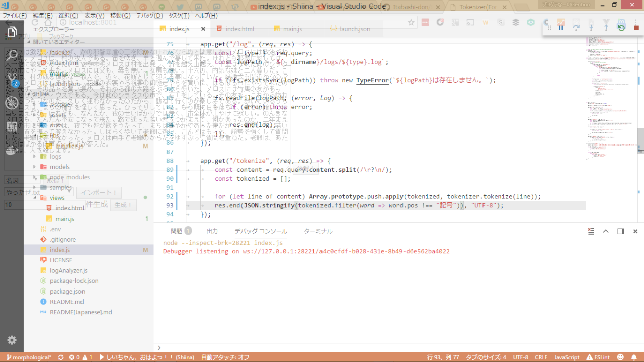Toggle panel position to the side
Image resolution: width=644 pixels, height=362 pixels.
[x=621, y=231]
